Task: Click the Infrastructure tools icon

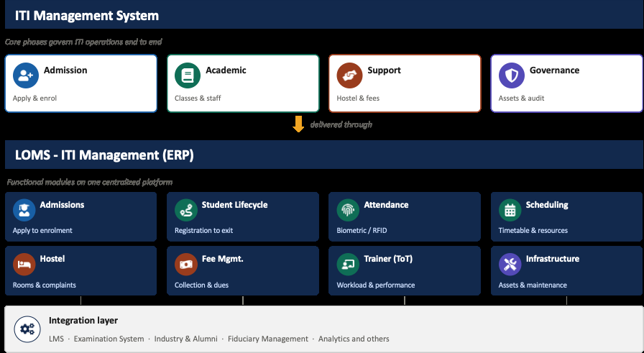Action: pos(510,265)
